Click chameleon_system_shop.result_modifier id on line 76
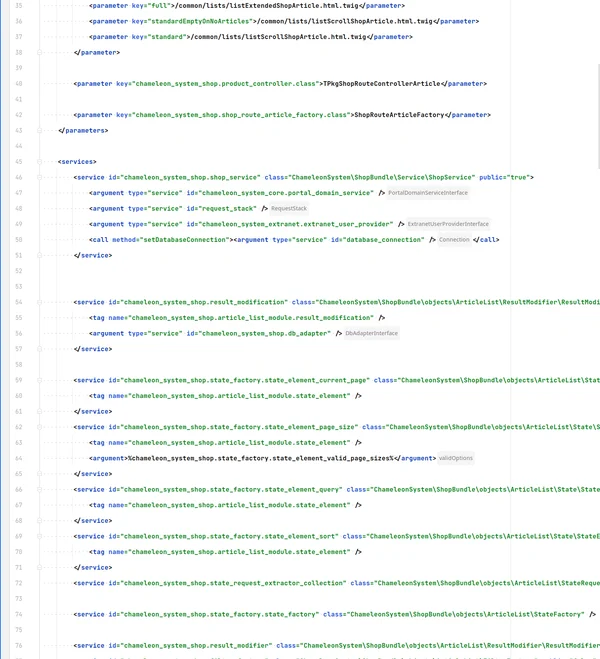Viewport: 600px width, 659px height. coord(196,646)
